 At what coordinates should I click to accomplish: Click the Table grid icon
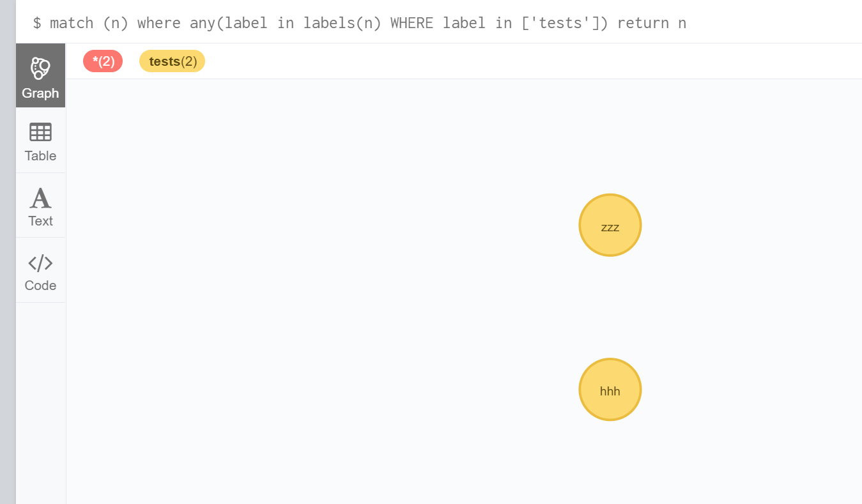pyautogui.click(x=40, y=132)
